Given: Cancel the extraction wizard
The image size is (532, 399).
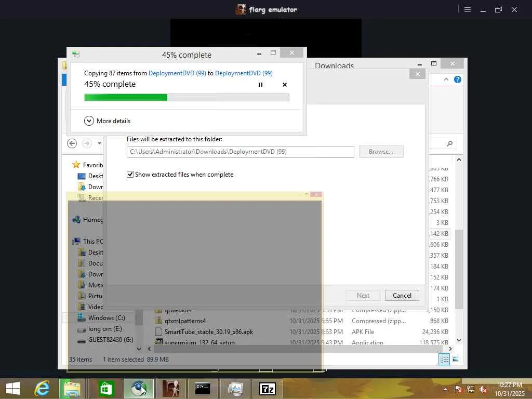Looking at the screenshot, I should coord(402,296).
